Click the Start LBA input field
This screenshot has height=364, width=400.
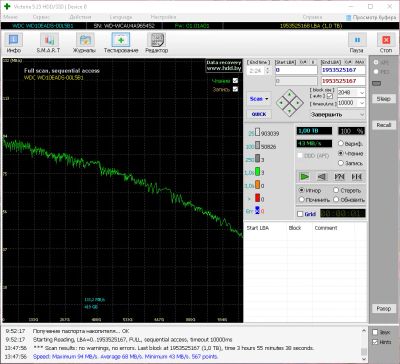(x=296, y=70)
